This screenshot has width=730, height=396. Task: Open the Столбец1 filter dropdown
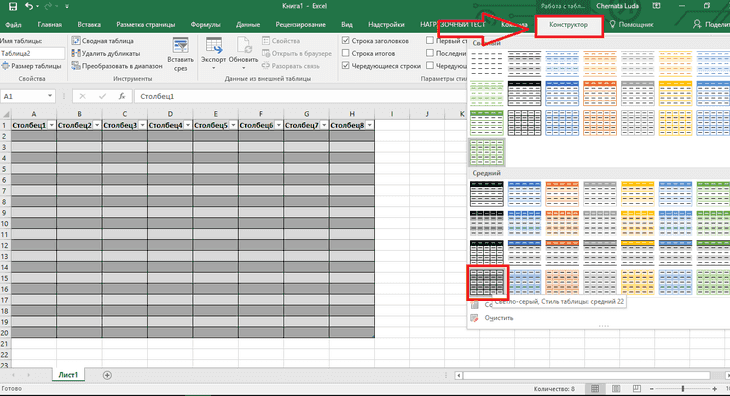coord(52,125)
